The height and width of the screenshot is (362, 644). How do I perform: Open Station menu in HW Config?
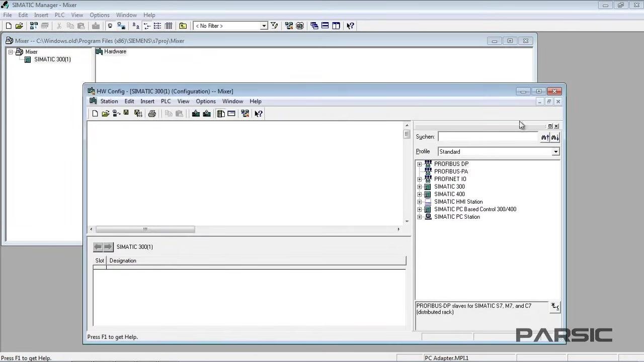[x=109, y=101]
